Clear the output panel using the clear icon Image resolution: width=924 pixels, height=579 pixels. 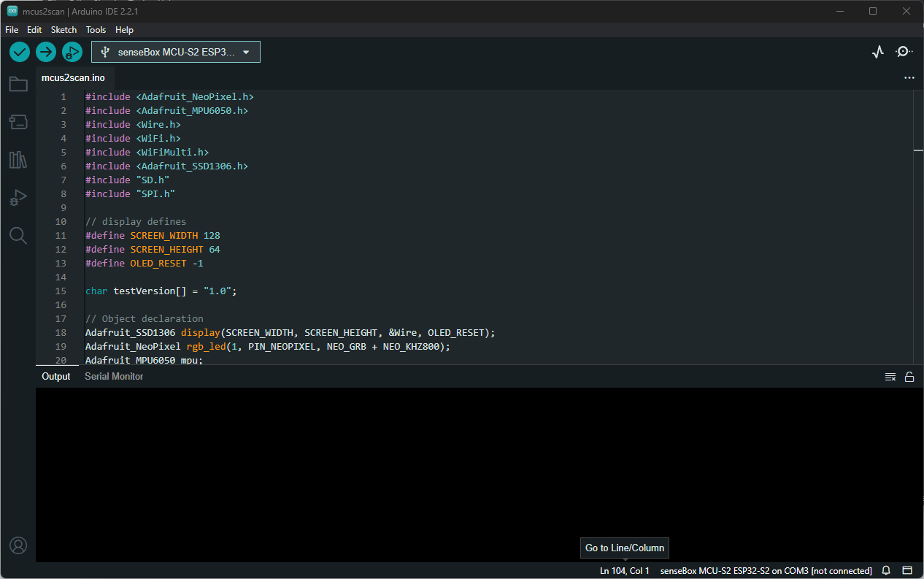[890, 377]
